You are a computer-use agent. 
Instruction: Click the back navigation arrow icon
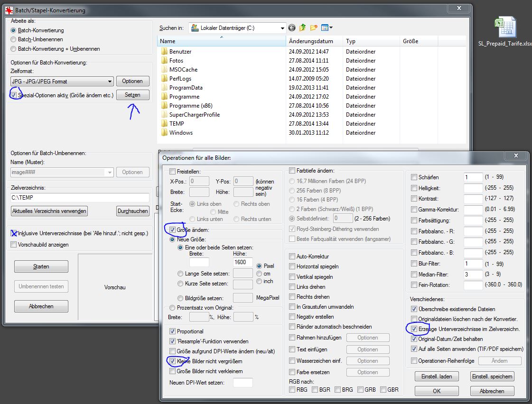(x=292, y=28)
